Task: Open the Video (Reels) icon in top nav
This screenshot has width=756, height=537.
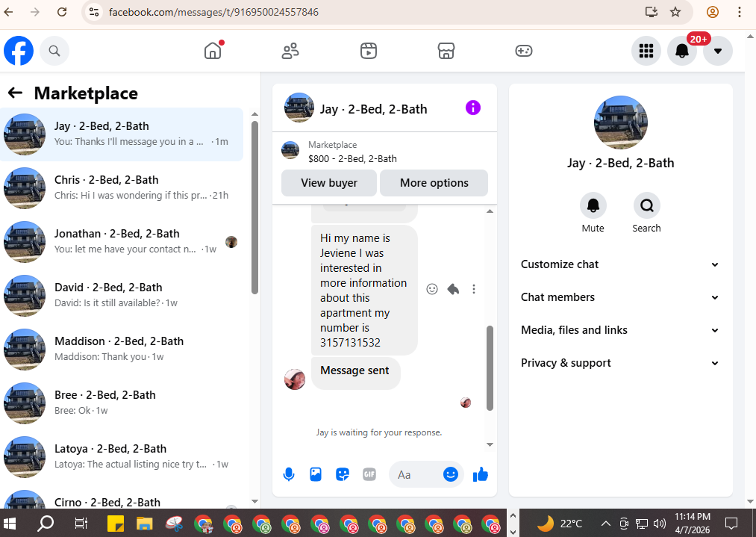Action: point(369,51)
